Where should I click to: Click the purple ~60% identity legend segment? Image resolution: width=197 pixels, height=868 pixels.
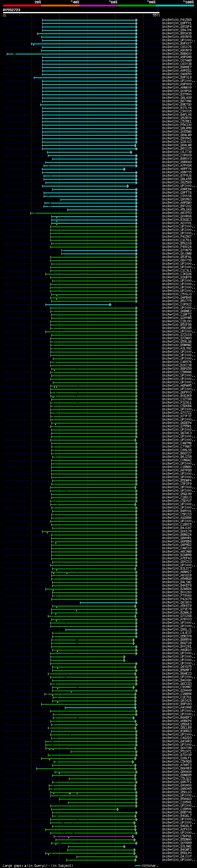(x=98, y=6)
